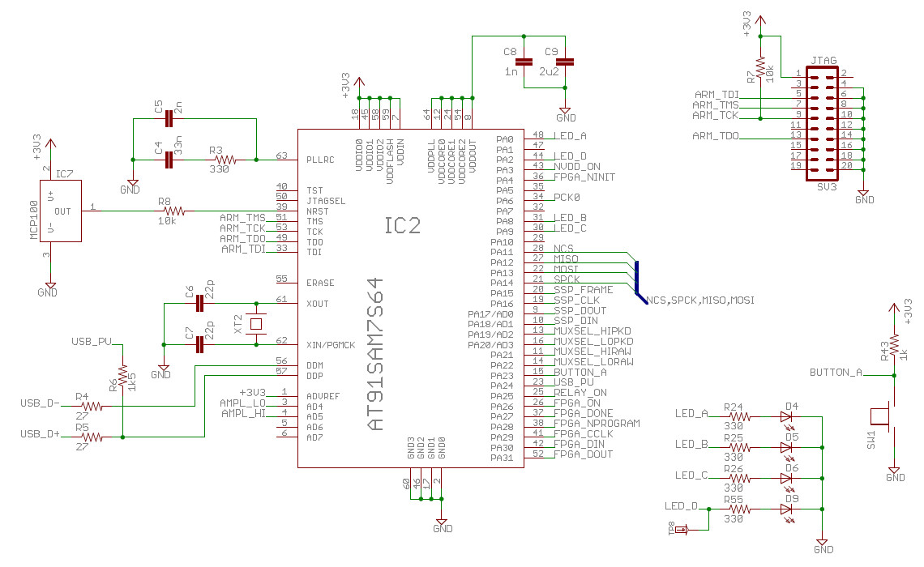
Task: Select the C8 1n capacitor symbol
Action: click(524, 62)
